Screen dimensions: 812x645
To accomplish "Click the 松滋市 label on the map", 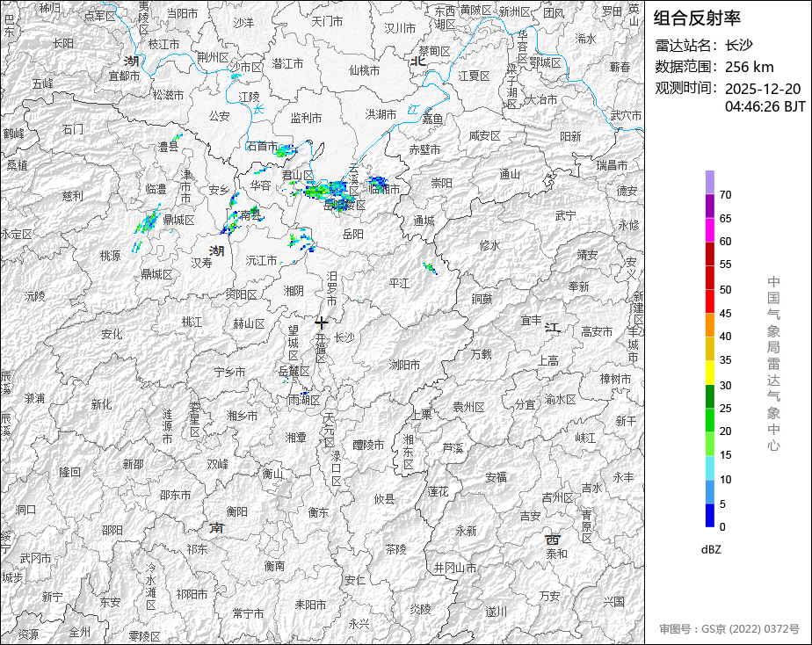I will (169, 95).
